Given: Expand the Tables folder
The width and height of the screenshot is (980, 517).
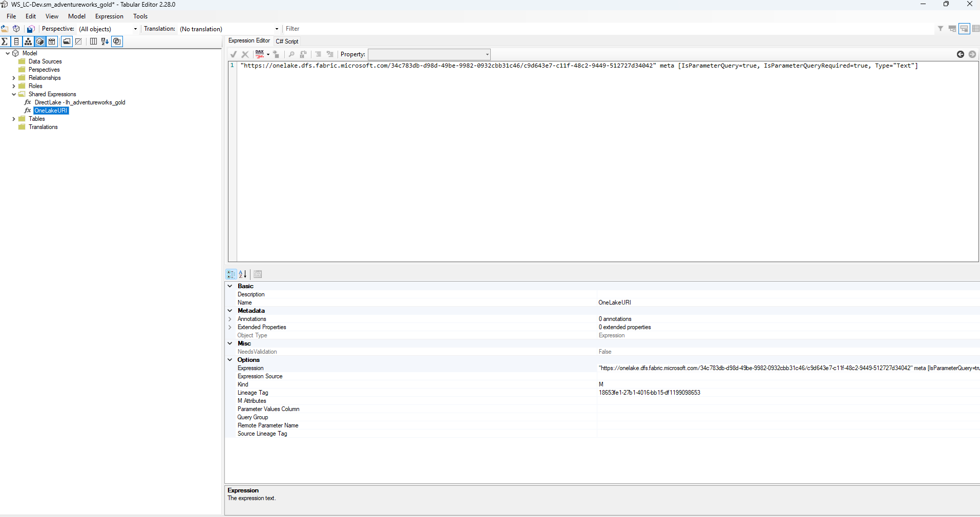Looking at the screenshot, I should pos(14,119).
